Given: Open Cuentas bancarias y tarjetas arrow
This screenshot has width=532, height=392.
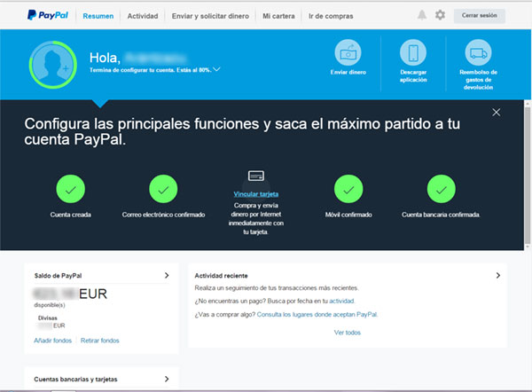Looking at the screenshot, I should coord(167,379).
